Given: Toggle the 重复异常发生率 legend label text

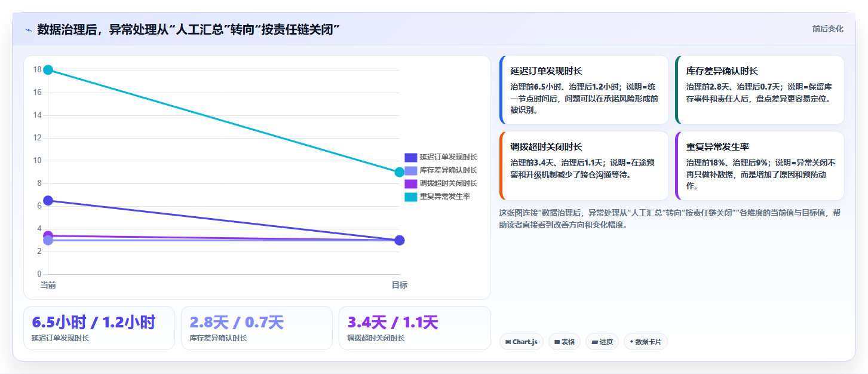Looking at the screenshot, I should coord(444,197).
